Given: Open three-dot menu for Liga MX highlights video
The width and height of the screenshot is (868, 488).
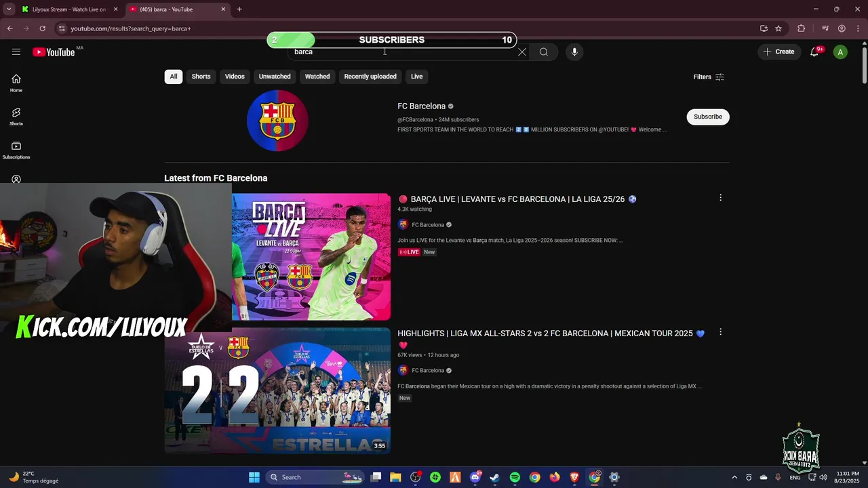Looking at the screenshot, I should click(720, 332).
